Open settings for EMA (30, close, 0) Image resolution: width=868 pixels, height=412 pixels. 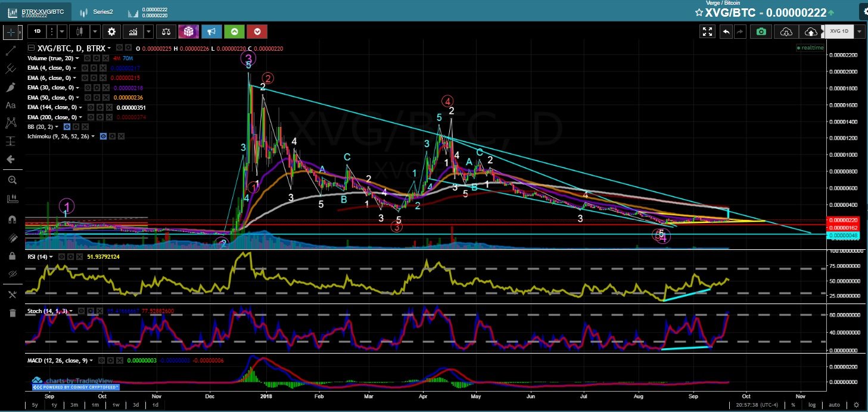click(x=97, y=88)
